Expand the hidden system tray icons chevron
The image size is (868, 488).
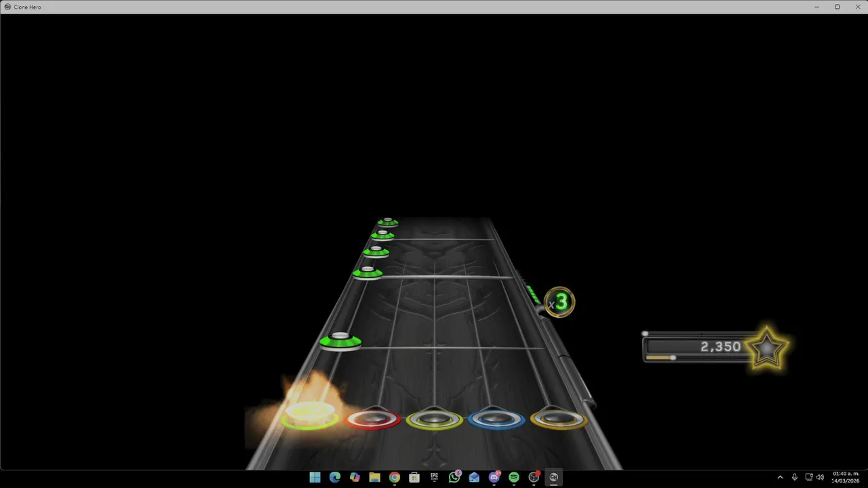point(780,477)
